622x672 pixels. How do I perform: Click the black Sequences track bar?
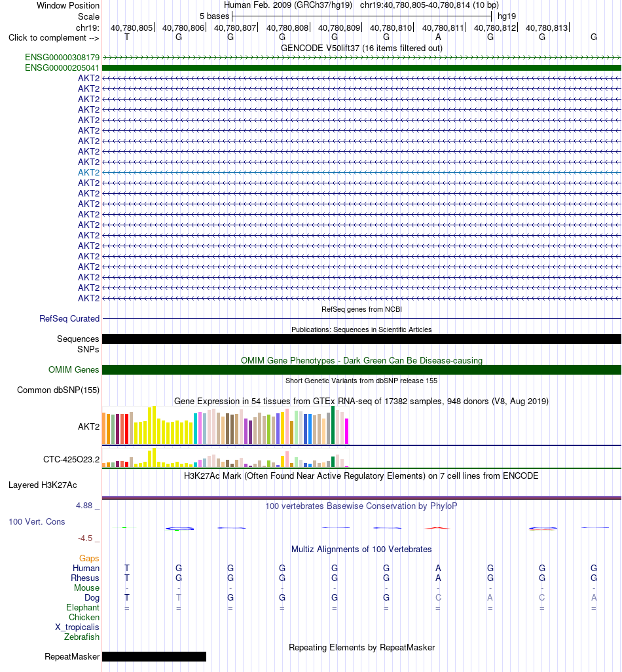coord(361,339)
